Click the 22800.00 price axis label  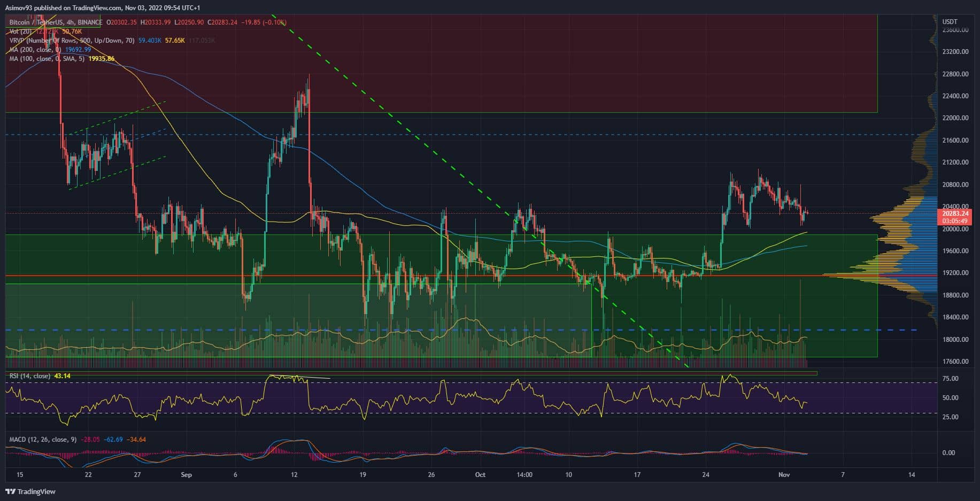[955, 74]
